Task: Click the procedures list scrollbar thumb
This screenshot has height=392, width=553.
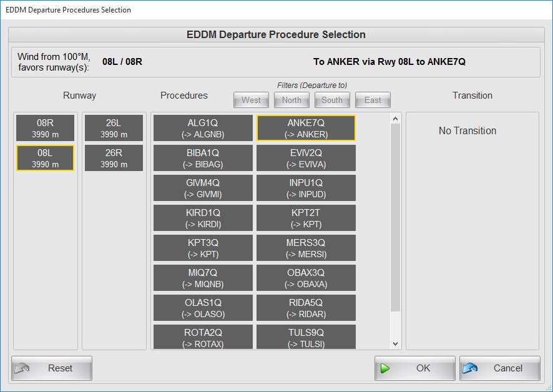Action: [x=395, y=217]
